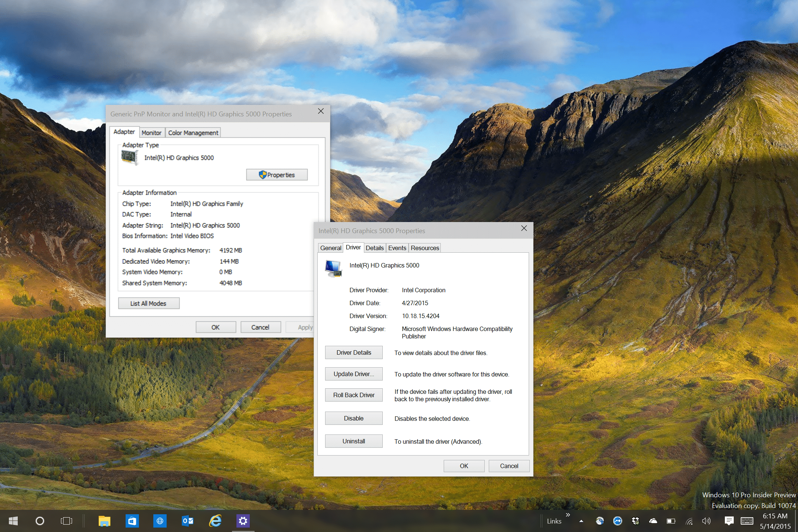Open the Details tab
The width and height of the screenshot is (798, 532).
pos(375,248)
